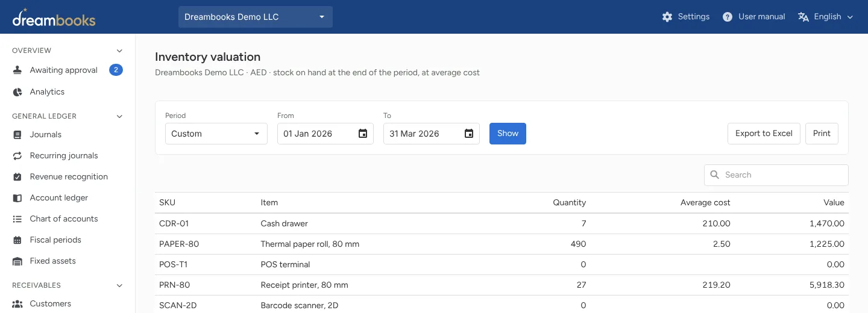Screen dimensions: 868x313
Task: Click Thermal paper roll, 80 mm item
Action: [310, 244]
